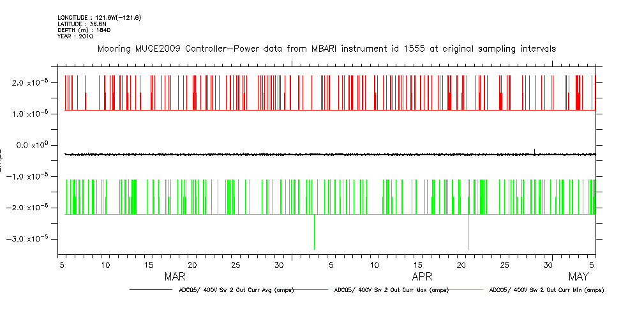The width and height of the screenshot is (644, 322).
Task: Click the day 30 tick label in March
Action: tap(279, 264)
